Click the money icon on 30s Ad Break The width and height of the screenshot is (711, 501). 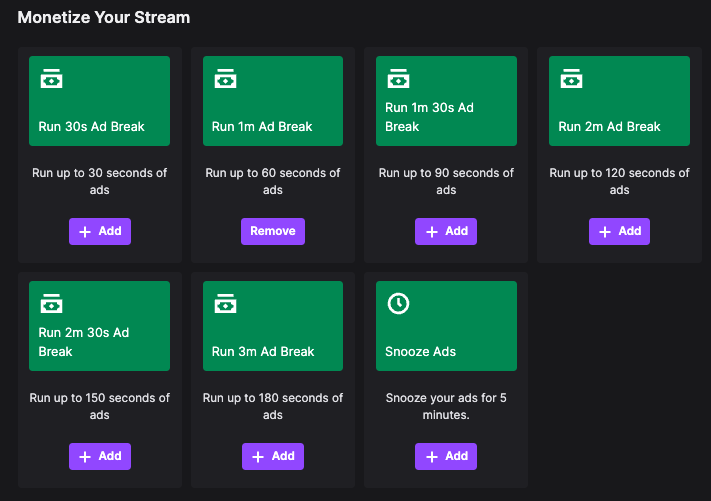pos(51,79)
